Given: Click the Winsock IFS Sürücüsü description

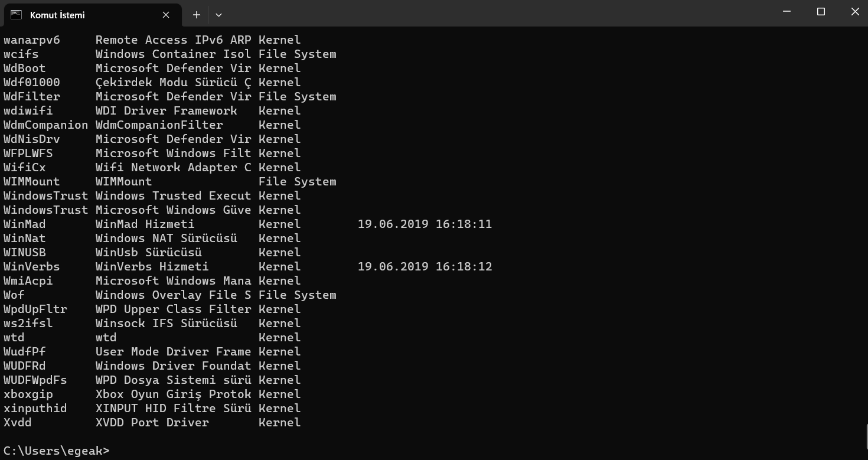Looking at the screenshot, I should pyautogui.click(x=166, y=324).
